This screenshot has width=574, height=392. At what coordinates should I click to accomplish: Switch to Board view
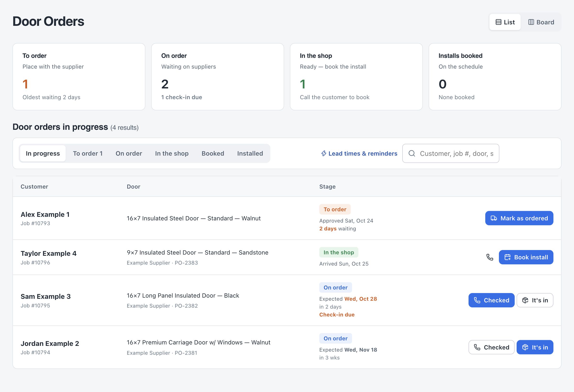tap(541, 22)
